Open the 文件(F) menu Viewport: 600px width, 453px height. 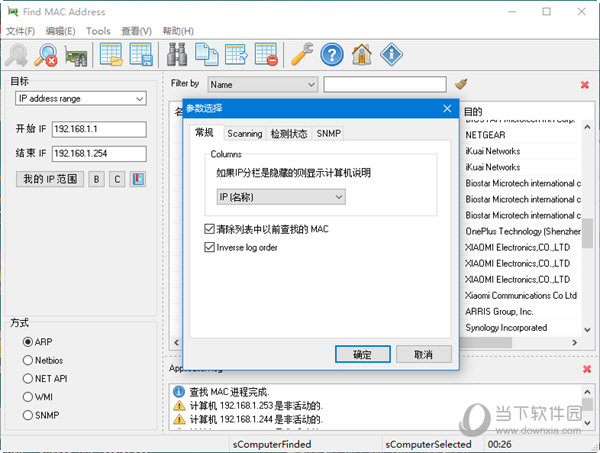pos(21,31)
